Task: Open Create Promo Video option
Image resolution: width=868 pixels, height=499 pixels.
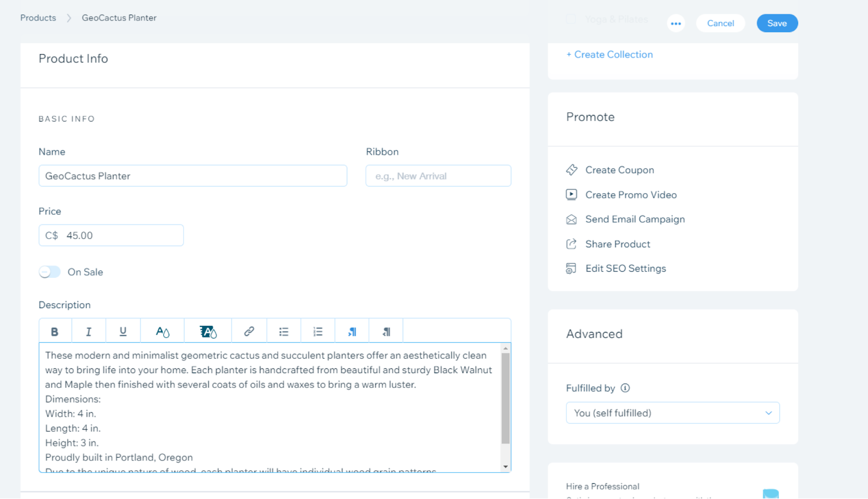Action: pyautogui.click(x=631, y=195)
